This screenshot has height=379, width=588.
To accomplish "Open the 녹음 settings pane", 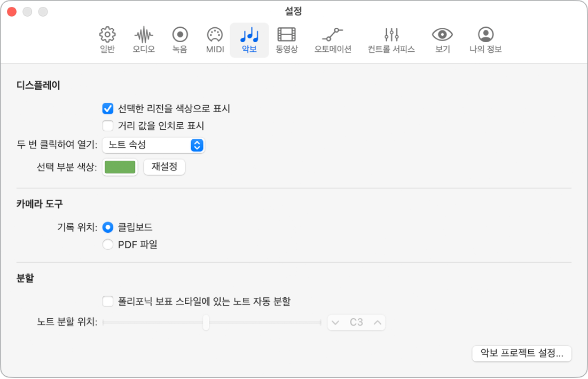I will (x=179, y=40).
